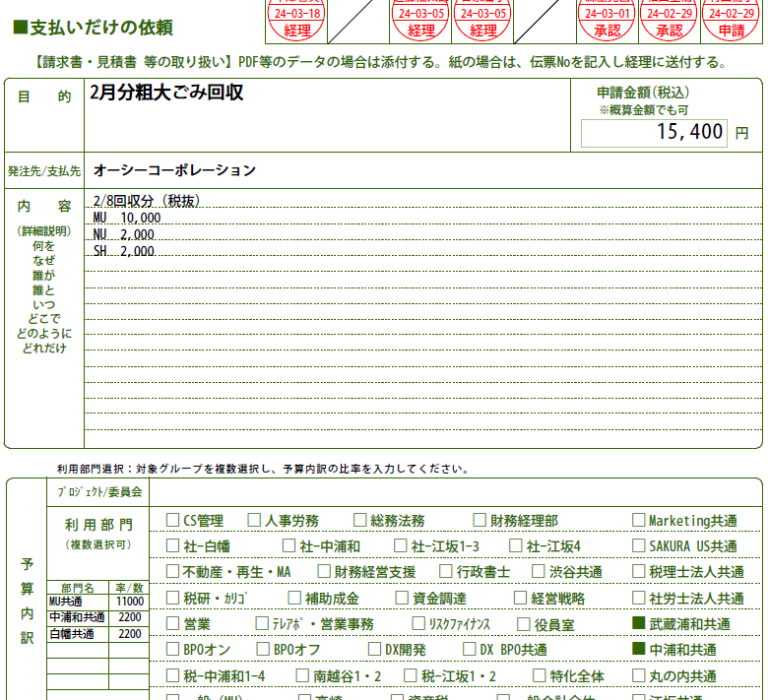This screenshot has height=700, width=768.
Task: Check the DX開発 checkbox
Action: coord(374,649)
